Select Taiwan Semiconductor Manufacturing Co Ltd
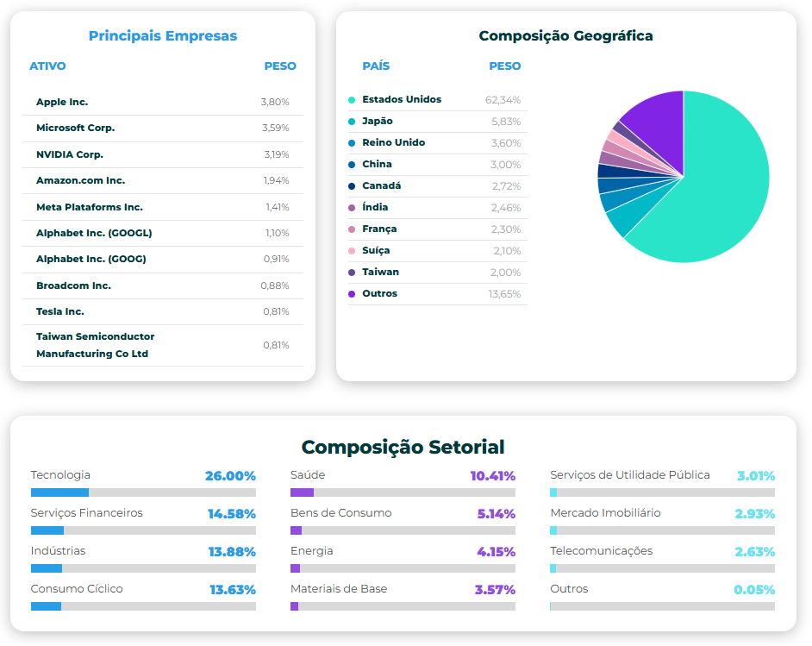This screenshot has height=646, width=812. (x=95, y=345)
